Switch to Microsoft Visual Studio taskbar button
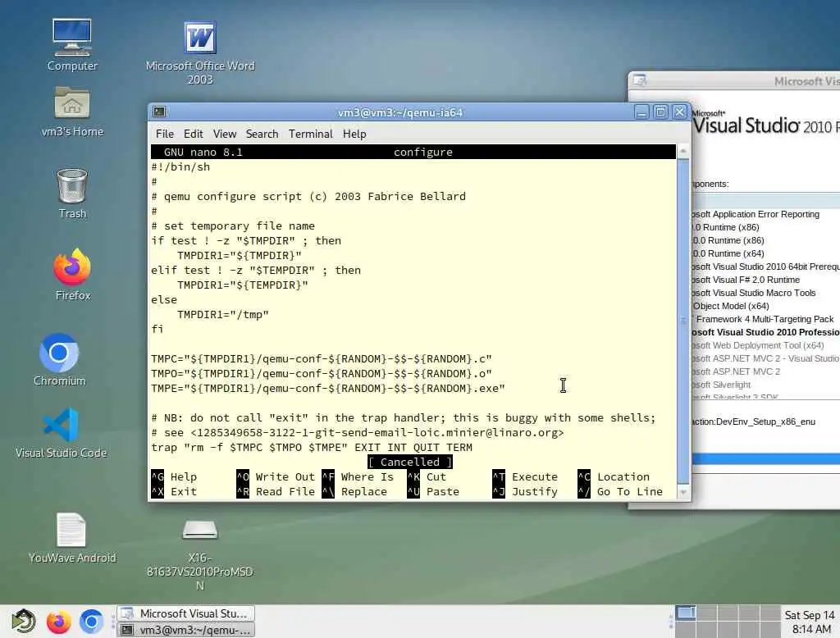The width and height of the screenshot is (840, 638). [x=186, y=613]
